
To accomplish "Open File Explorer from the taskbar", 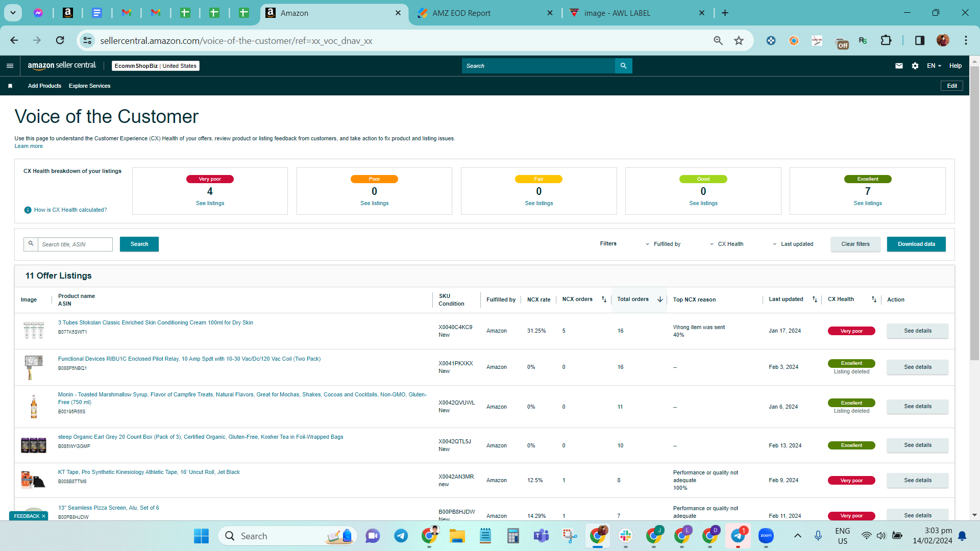I will [457, 536].
